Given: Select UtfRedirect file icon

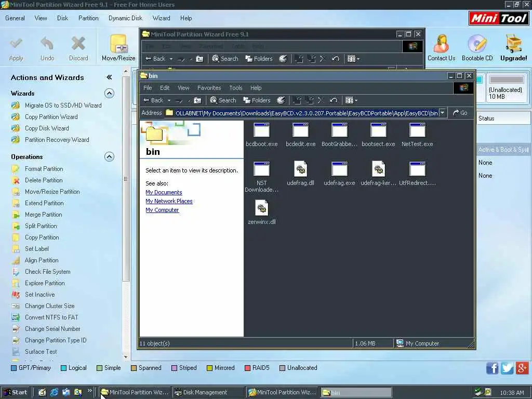Looking at the screenshot, I should point(417,169).
